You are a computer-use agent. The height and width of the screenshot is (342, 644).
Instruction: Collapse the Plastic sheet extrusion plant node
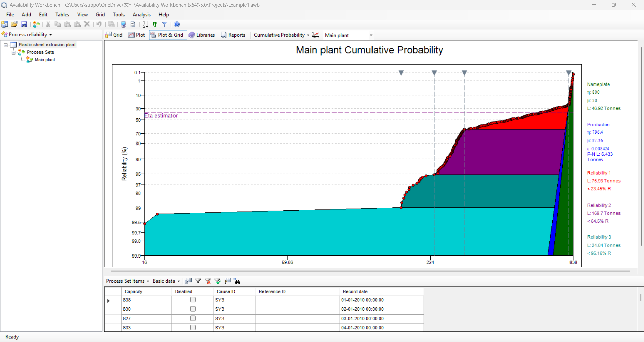point(6,45)
